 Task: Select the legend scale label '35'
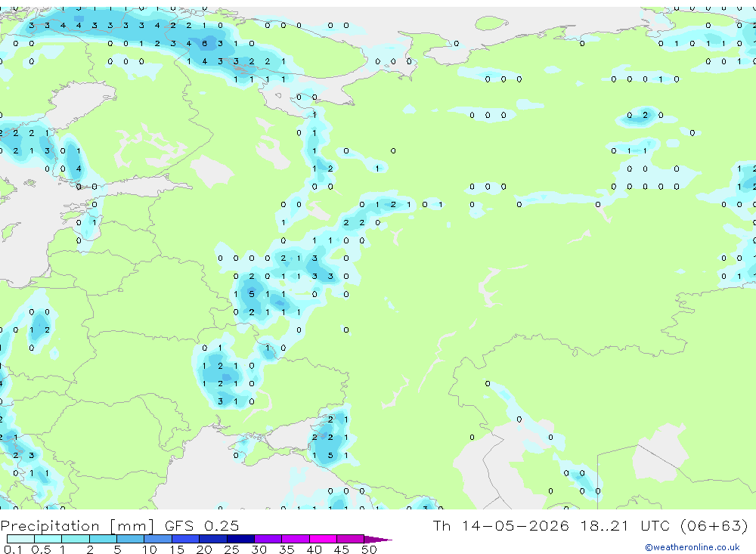pyautogui.click(x=287, y=549)
